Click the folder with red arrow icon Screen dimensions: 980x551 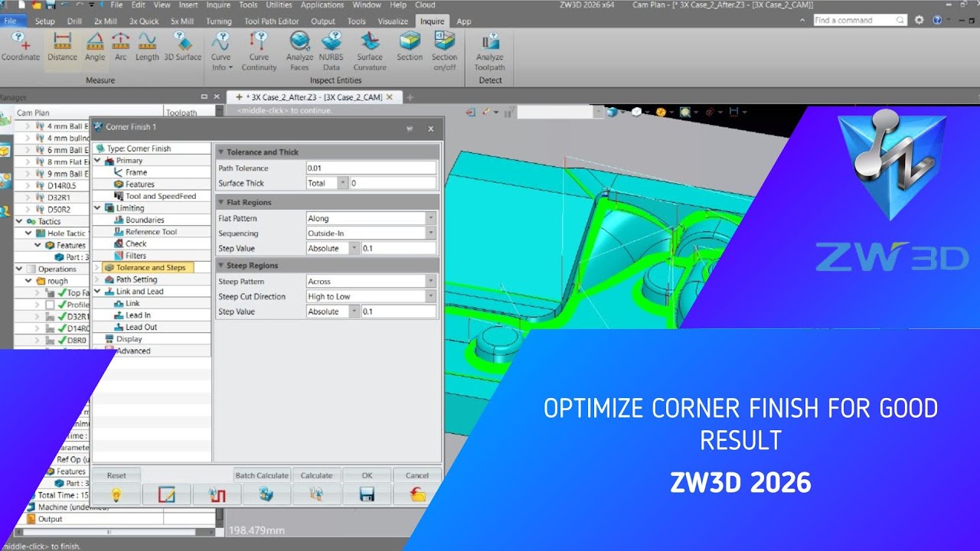coord(417,494)
